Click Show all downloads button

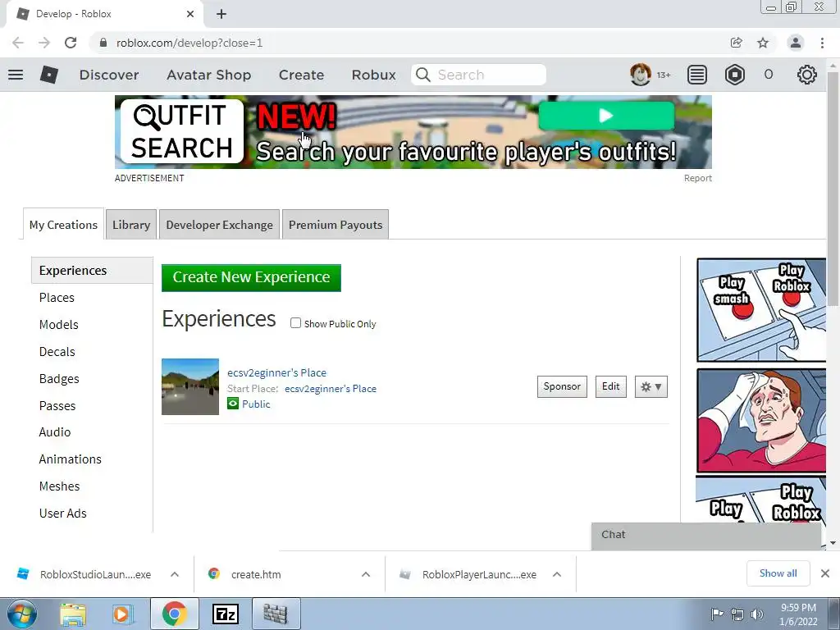tap(778, 573)
